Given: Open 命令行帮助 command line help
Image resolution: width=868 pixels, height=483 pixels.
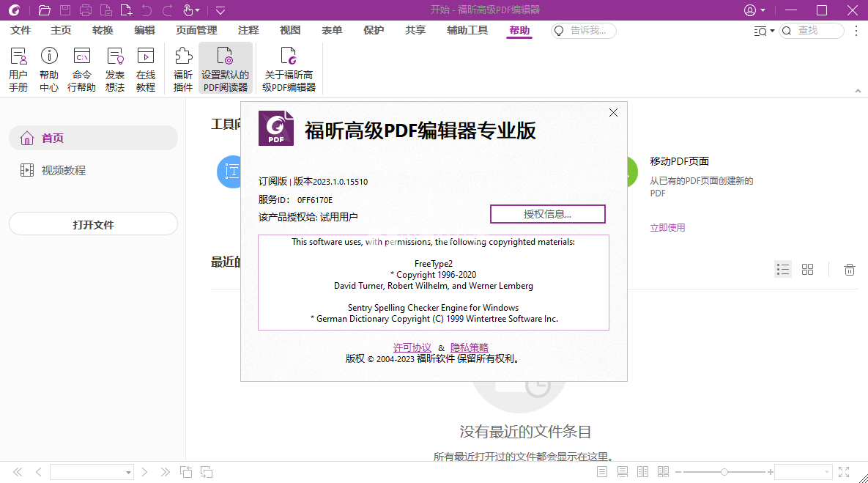Looking at the screenshot, I should point(81,69).
